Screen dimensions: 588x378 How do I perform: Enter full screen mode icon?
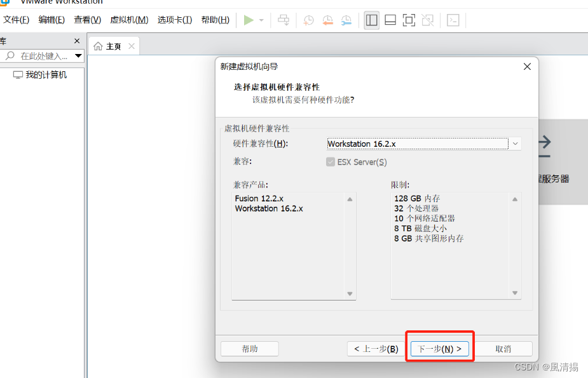point(409,20)
